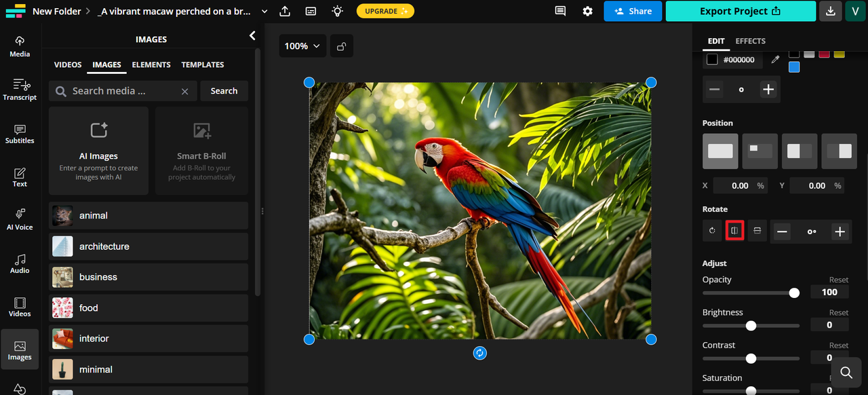Select the picture-in-picture position preset
Viewport: 868px width, 395px height.
coord(760,151)
